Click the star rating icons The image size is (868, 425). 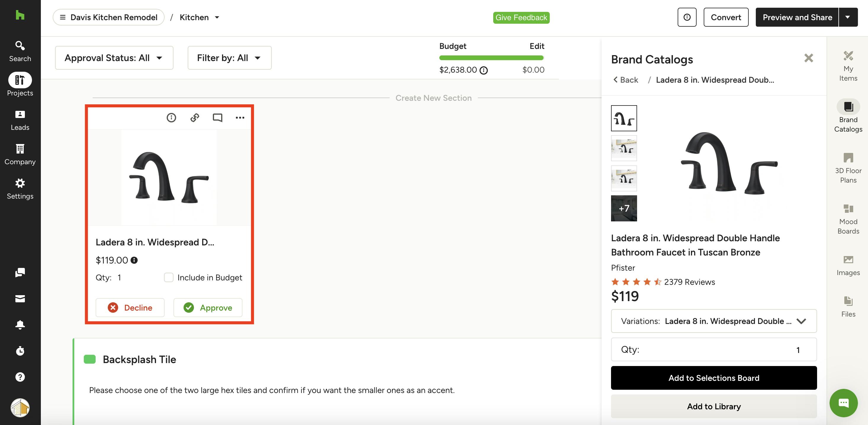point(636,282)
